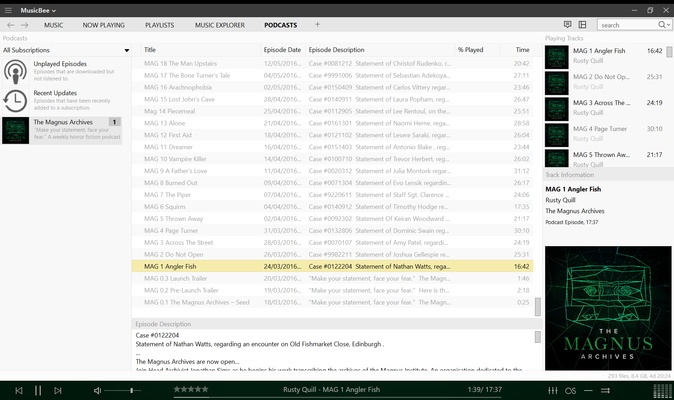Screen dimensions: 674x400
Task: Select the highlighted MAG 1 Angler Fish row
Action: click(x=332, y=266)
